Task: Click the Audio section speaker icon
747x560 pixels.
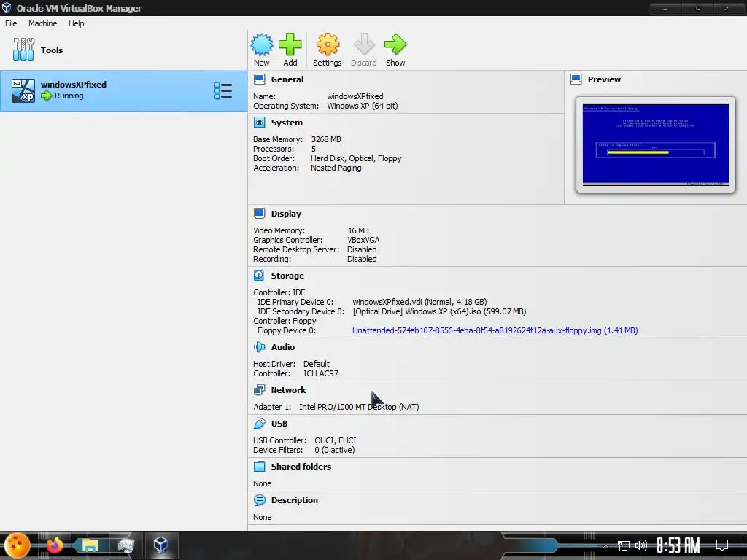Action: 259,346
